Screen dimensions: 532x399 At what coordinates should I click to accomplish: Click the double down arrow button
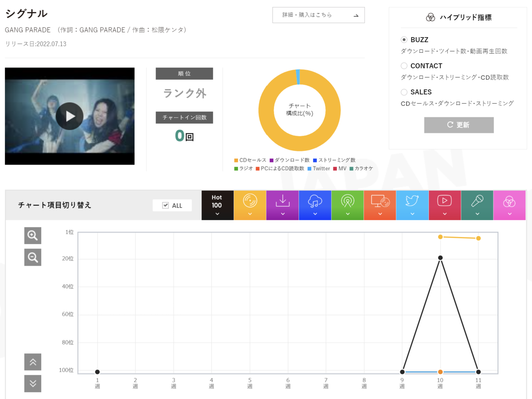coord(33,384)
